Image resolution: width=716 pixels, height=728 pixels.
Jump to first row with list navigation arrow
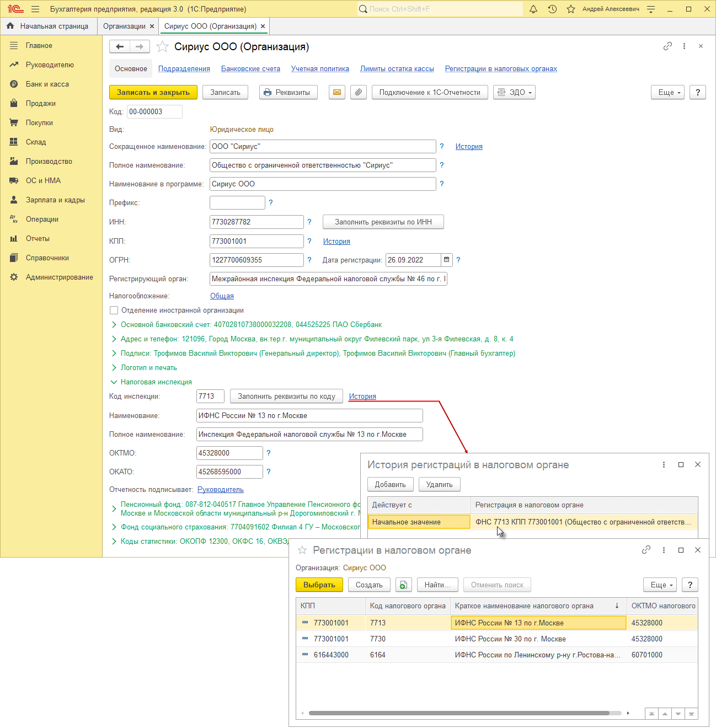651,714
